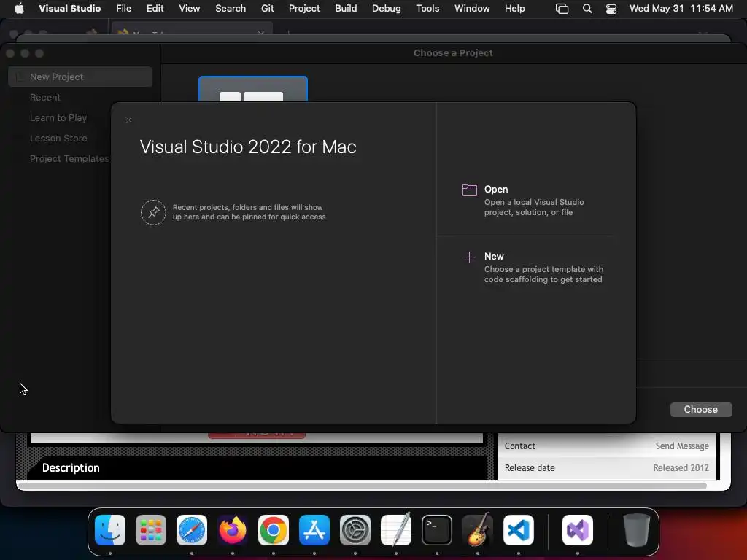Open Visual Studio from the Dock
This screenshot has width=747, height=560.
coord(578,530)
